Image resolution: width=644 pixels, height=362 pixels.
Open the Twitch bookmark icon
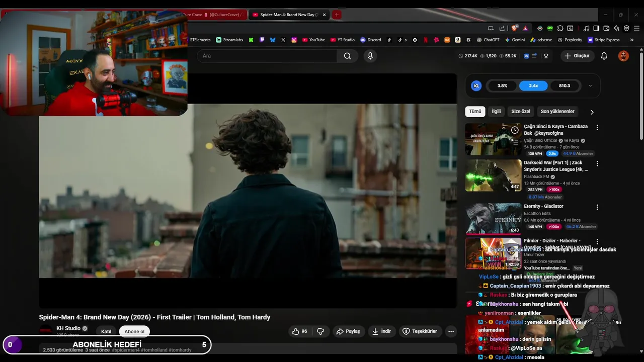pyautogui.click(x=262, y=40)
